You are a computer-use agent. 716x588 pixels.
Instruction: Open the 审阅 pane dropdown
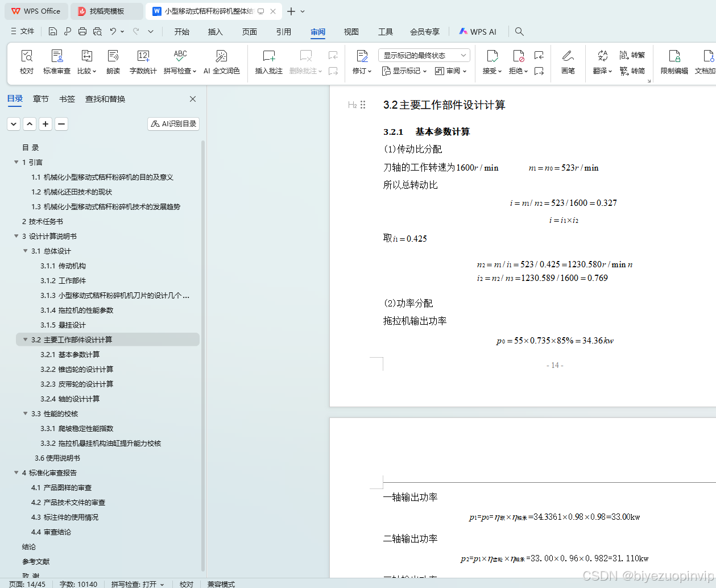451,71
